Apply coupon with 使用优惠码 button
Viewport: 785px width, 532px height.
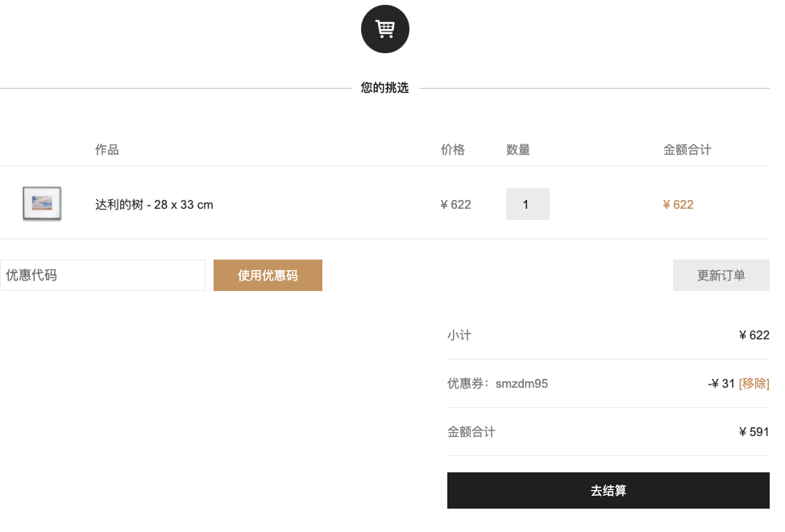268,275
